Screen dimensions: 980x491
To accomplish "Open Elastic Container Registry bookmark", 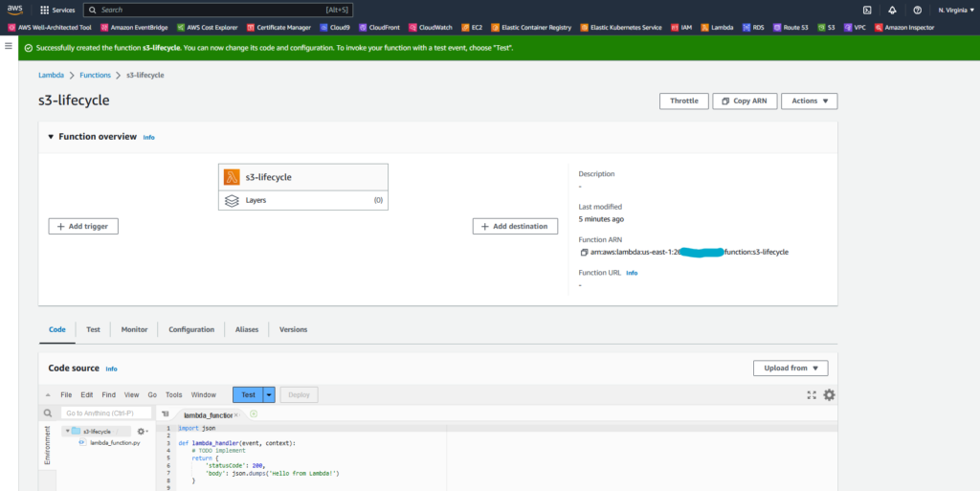I will (531, 28).
